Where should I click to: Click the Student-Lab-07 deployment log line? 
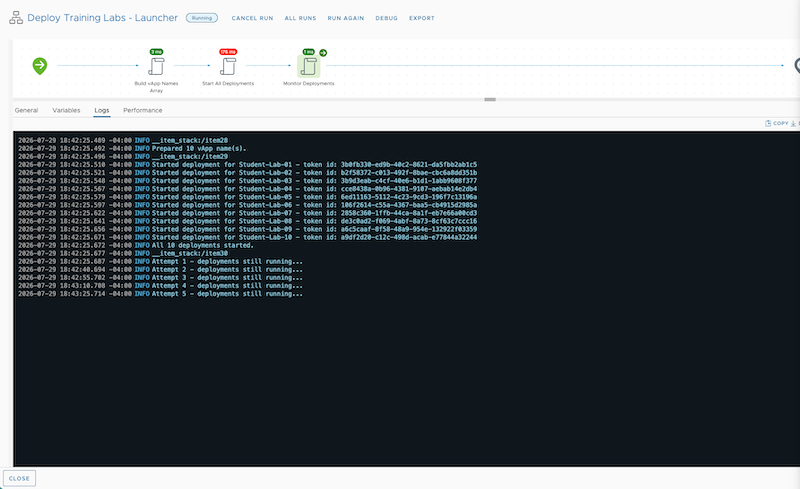pyautogui.click(x=247, y=213)
